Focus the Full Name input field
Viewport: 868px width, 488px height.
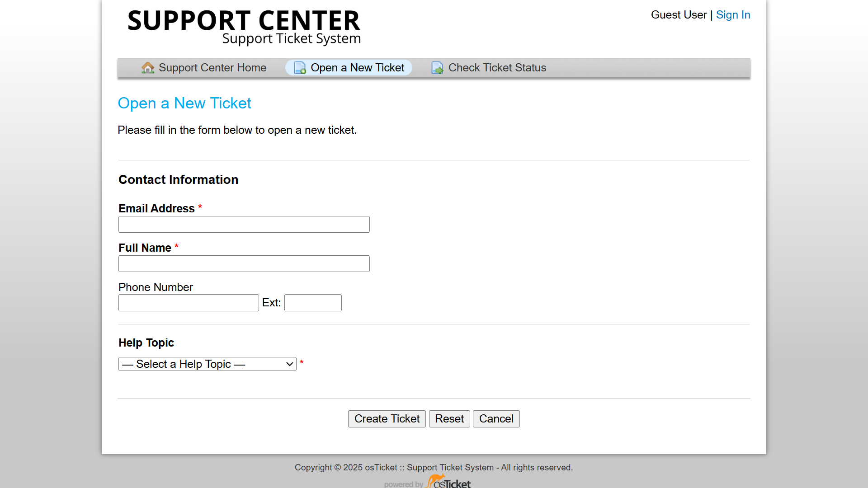click(x=244, y=264)
